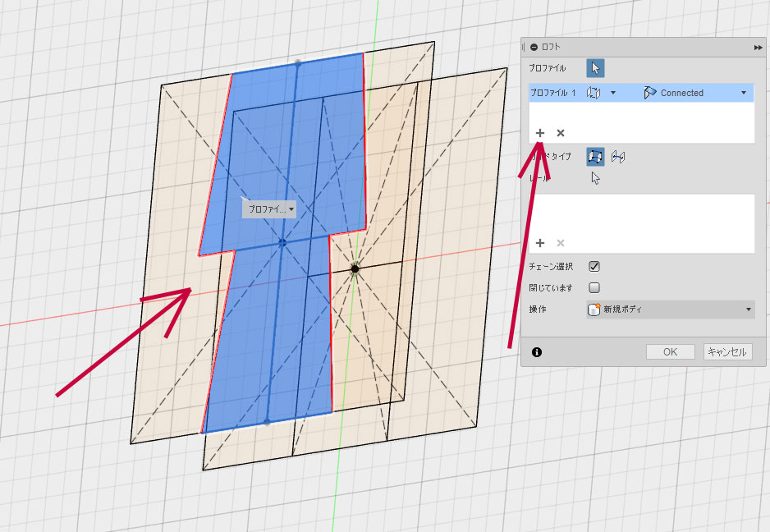
Task: Collapse the ロフト dialog with minus icon
Action: click(x=534, y=48)
